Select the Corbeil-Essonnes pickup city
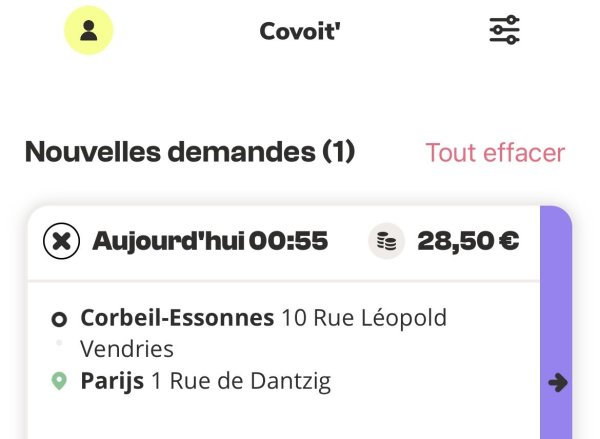 click(x=177, y=318)
